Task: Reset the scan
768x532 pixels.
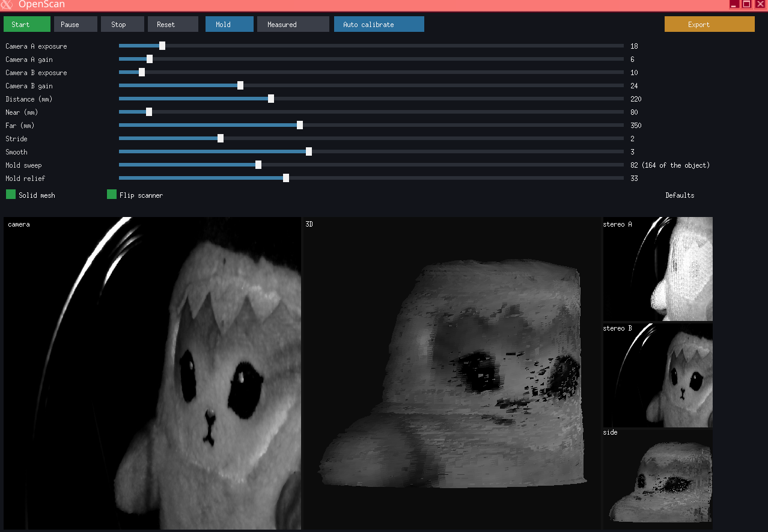Action: [x=173, y=24]
